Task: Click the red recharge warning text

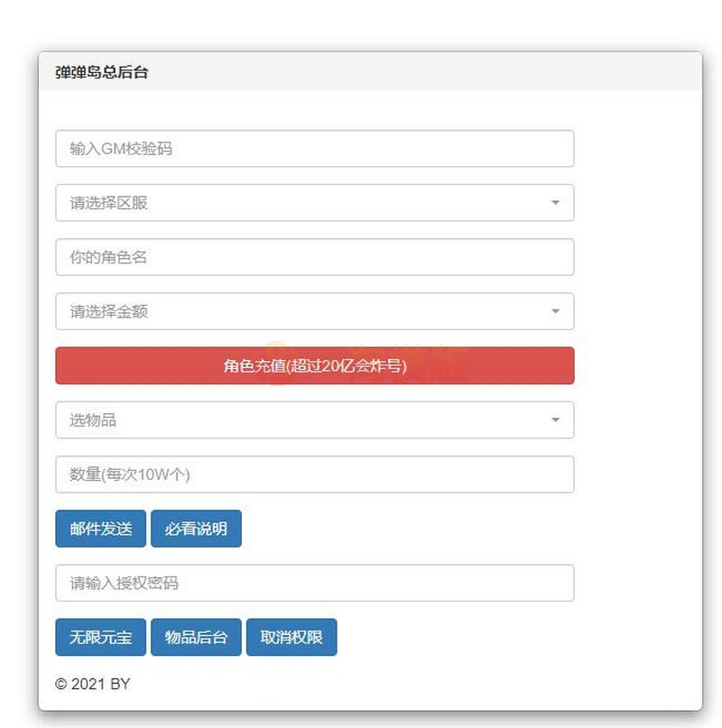Action: 314,365
